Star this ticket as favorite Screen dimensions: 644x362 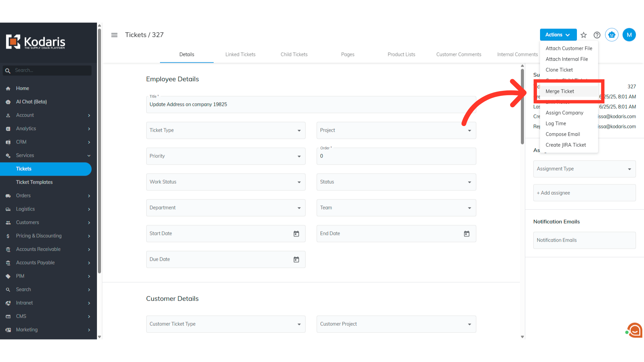pos(584,35)
